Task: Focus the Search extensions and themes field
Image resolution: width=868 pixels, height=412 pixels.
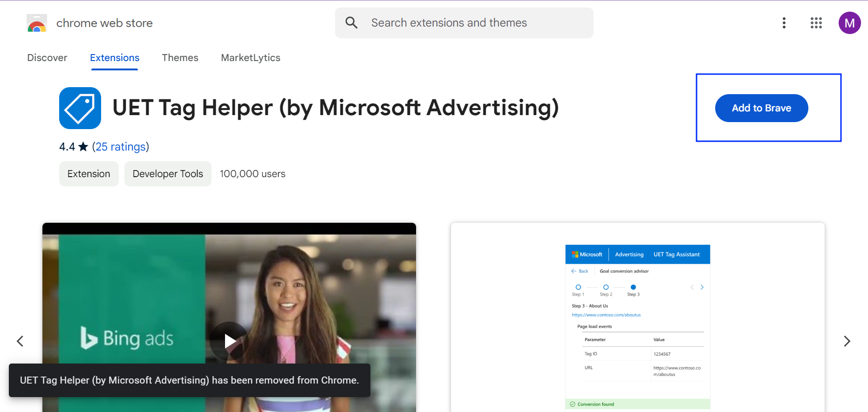Action: click(464, 23)
